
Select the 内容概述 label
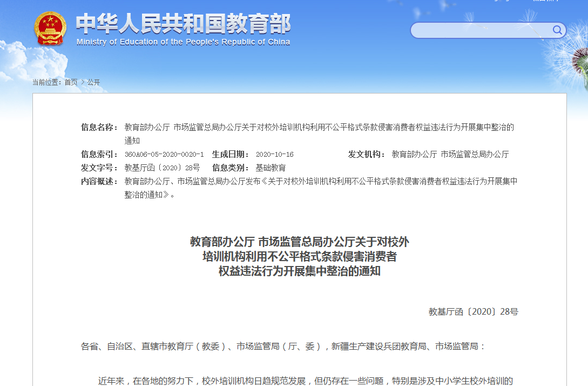[x=99, y=181]
